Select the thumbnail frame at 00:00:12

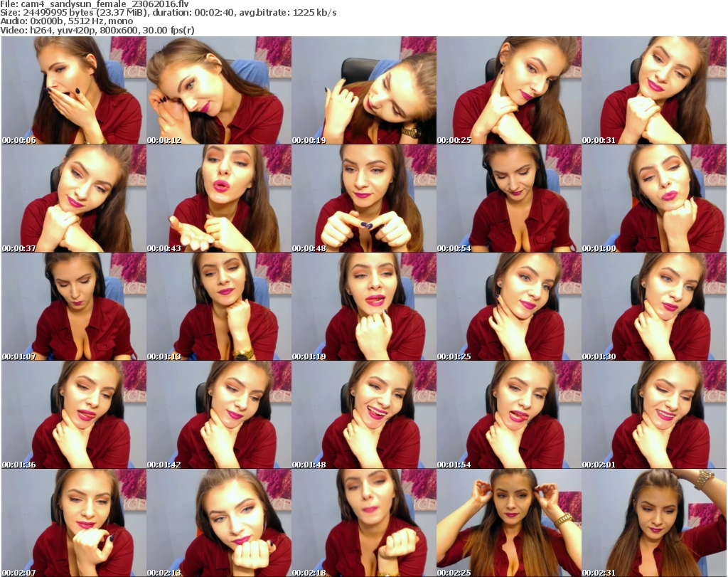pos(219,90)
